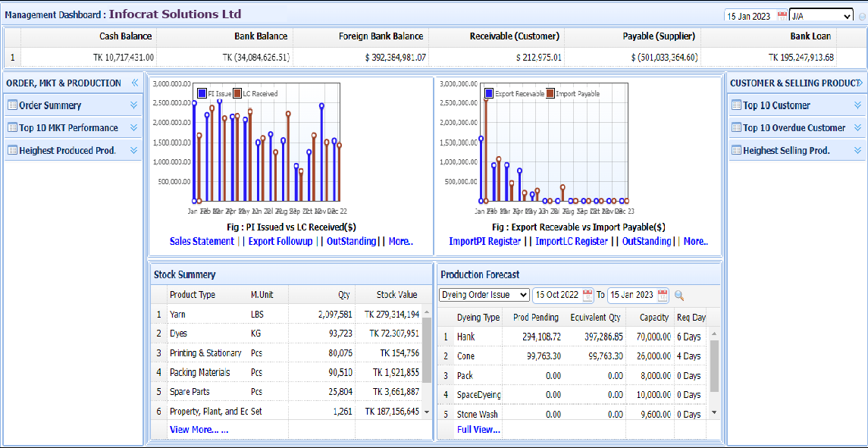Expand Heighest Produced Prod. section

(133, 150)
